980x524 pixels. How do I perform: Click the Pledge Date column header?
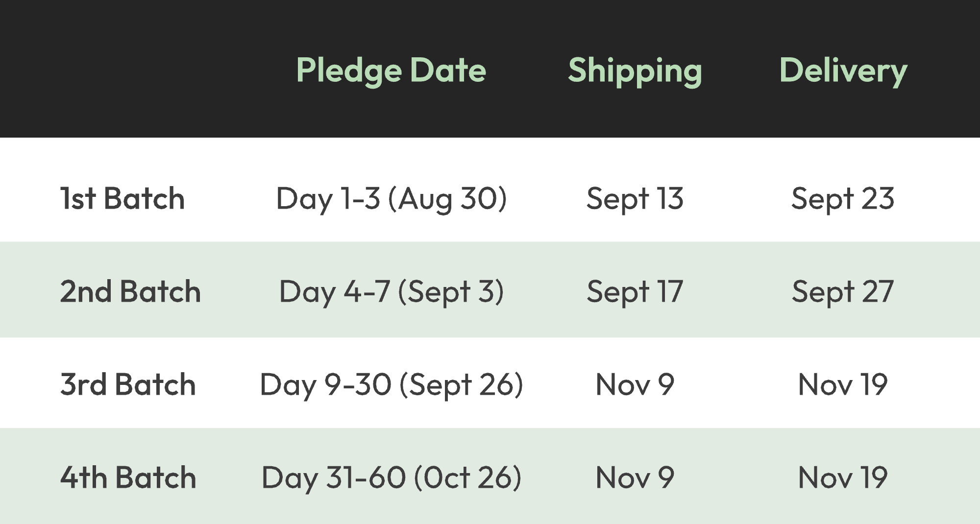coord(391,71)
